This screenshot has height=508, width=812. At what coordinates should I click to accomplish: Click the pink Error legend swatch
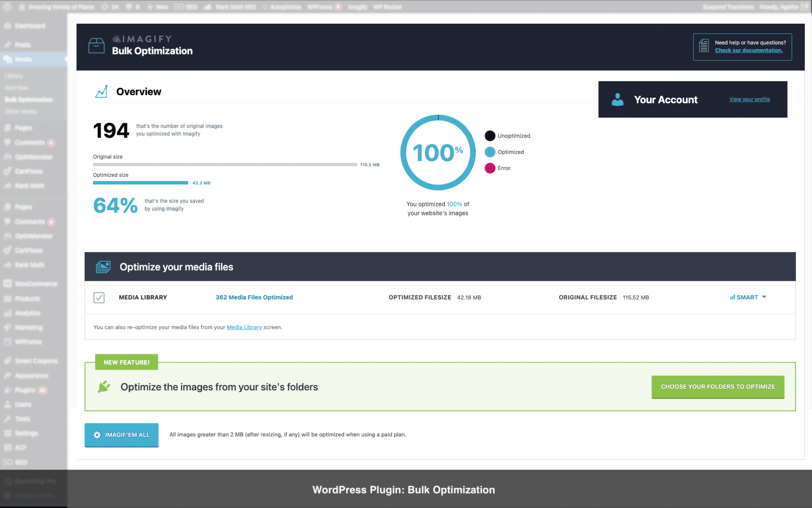490,168
